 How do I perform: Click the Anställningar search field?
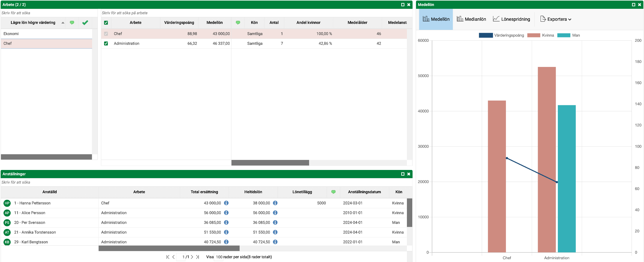206,182
